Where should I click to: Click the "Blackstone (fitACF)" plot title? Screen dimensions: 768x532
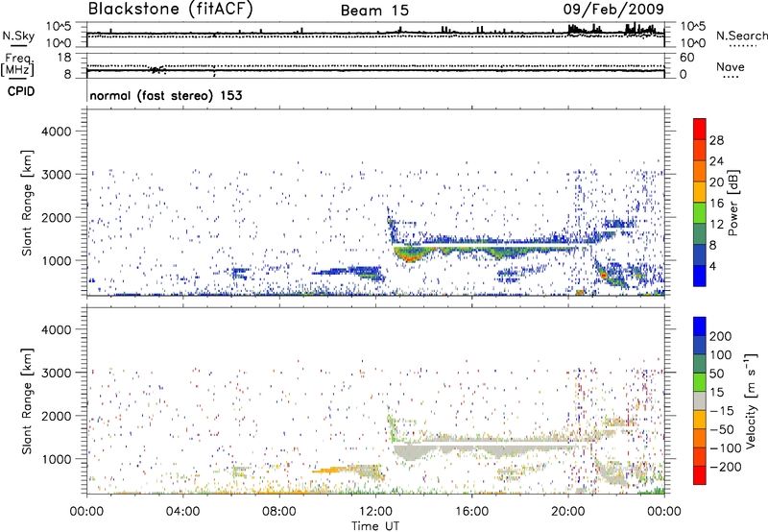coord(171,9)
